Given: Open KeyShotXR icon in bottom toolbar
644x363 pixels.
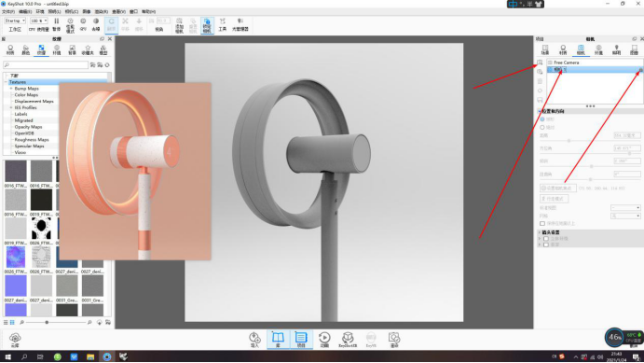Looking at the screenshot, I should 348,340.
